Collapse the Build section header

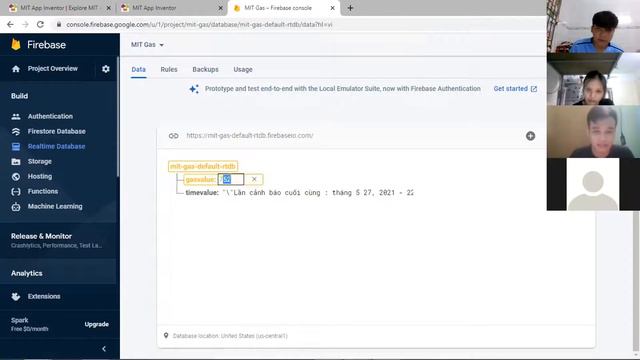click(x=20, y=96)
